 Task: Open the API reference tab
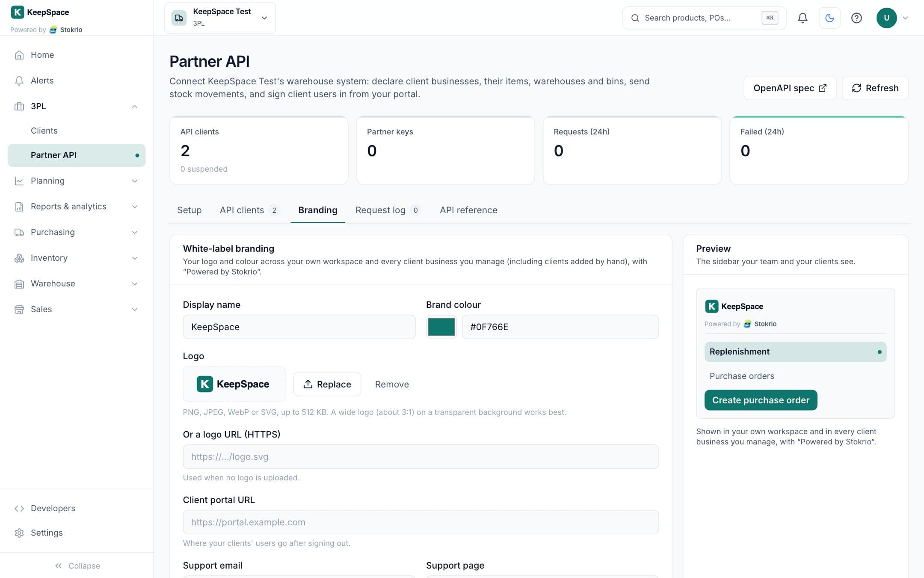click(x=468, y=210)
